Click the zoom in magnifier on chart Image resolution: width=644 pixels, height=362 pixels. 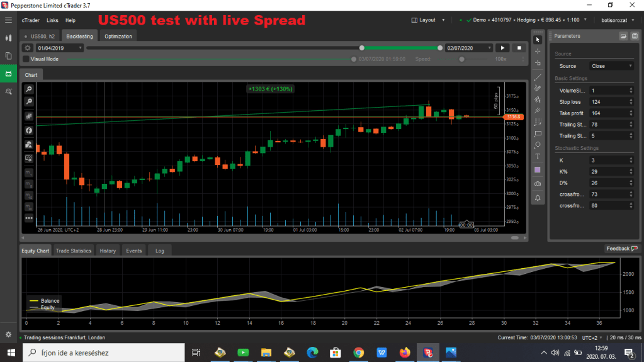29,89
